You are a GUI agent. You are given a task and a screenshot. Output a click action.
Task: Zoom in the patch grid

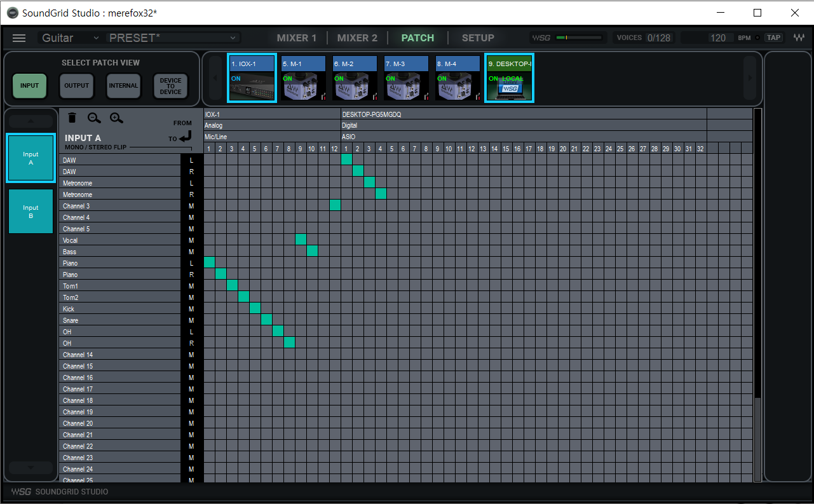point(116,118)
